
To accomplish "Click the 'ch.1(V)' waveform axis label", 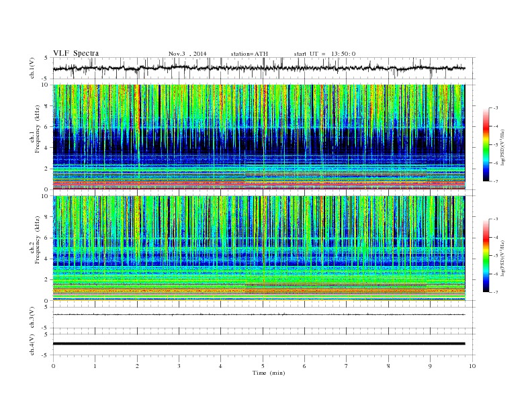I will tap(32, 68).
